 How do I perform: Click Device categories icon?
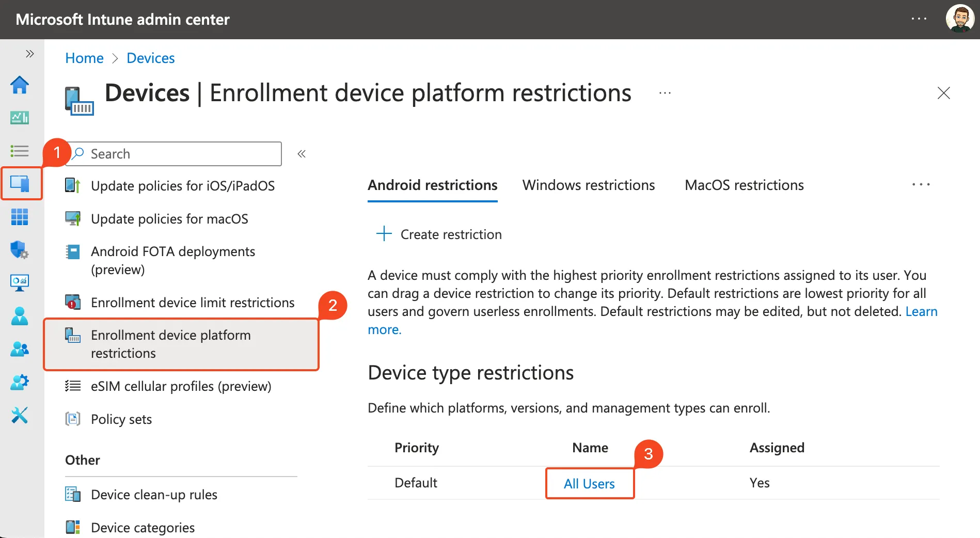pos(73,527)
